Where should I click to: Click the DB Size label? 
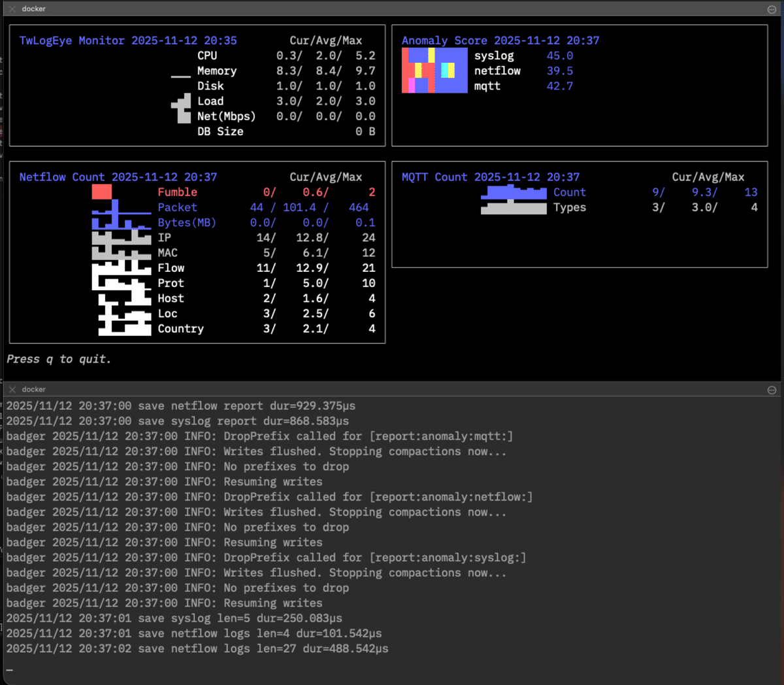pyautogui.click(x=220, y=131)
